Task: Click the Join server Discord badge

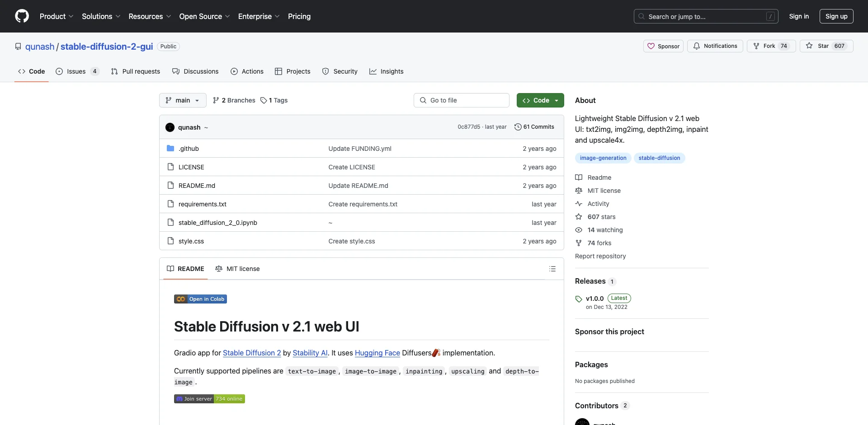Action: [x=209, y=399]
